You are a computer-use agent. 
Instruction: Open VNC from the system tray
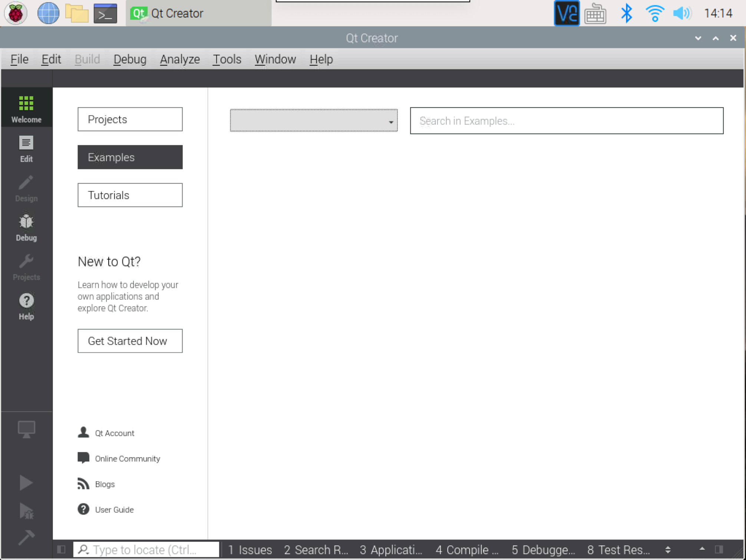pos(567,13)
